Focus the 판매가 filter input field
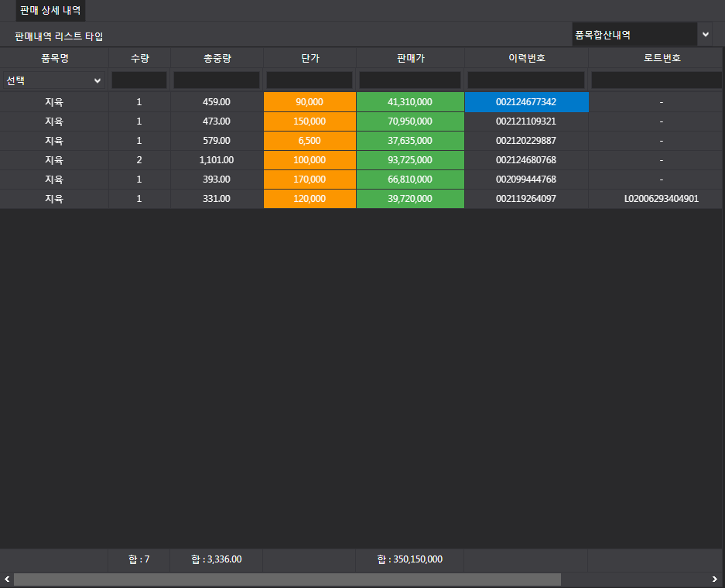Viewport: 725px width, 588px height. [x=410, y=80]
